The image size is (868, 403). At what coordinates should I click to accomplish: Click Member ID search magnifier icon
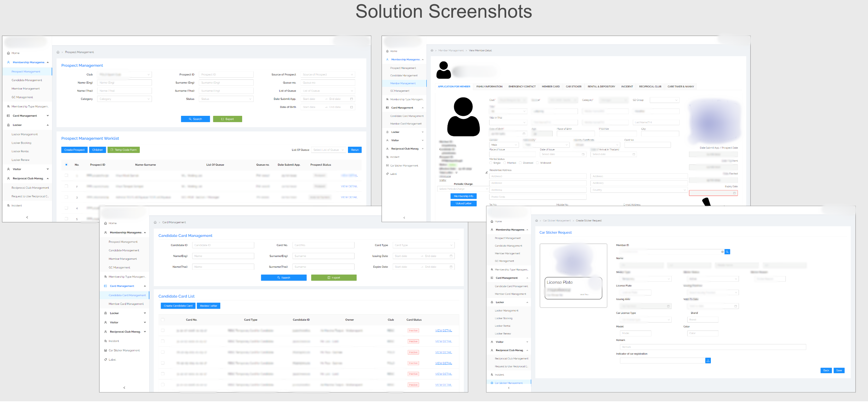[727, 252]
